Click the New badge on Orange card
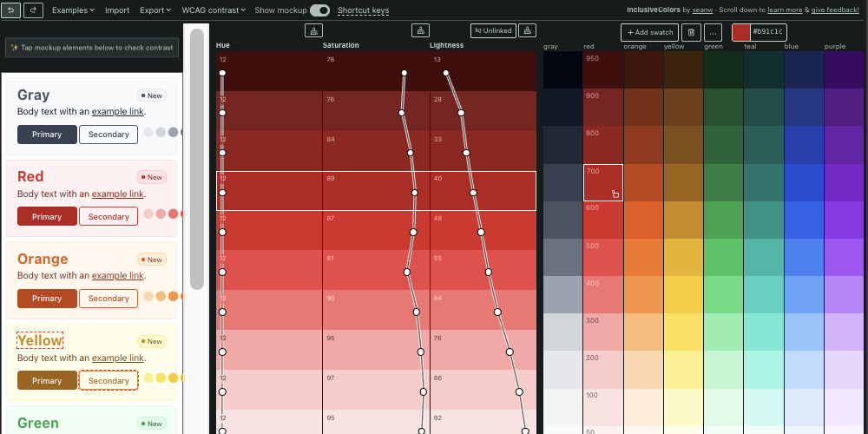 coord(152,260)
